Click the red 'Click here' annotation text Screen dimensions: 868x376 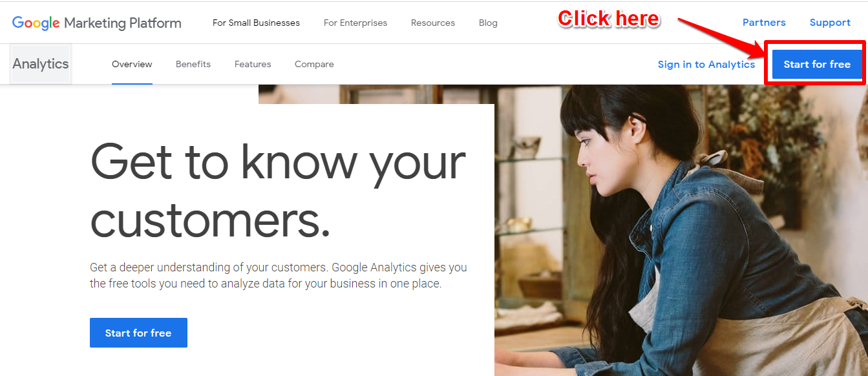(609, 19)
